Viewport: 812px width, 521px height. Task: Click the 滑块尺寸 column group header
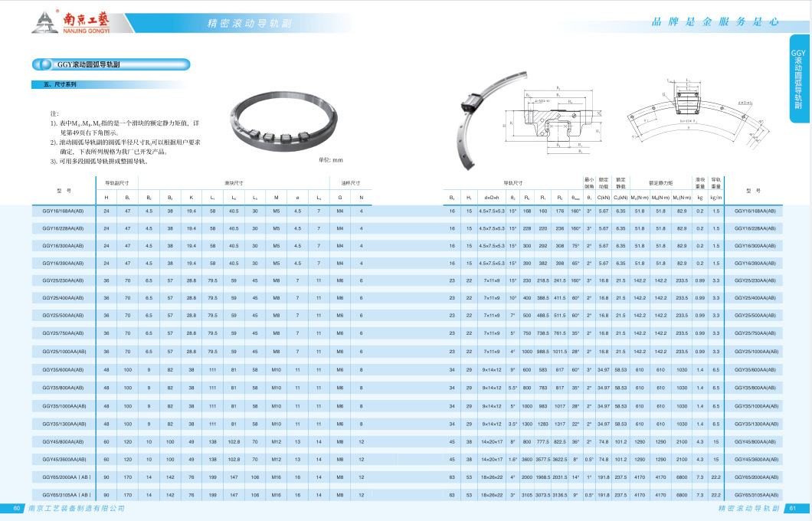pos(234,183)
